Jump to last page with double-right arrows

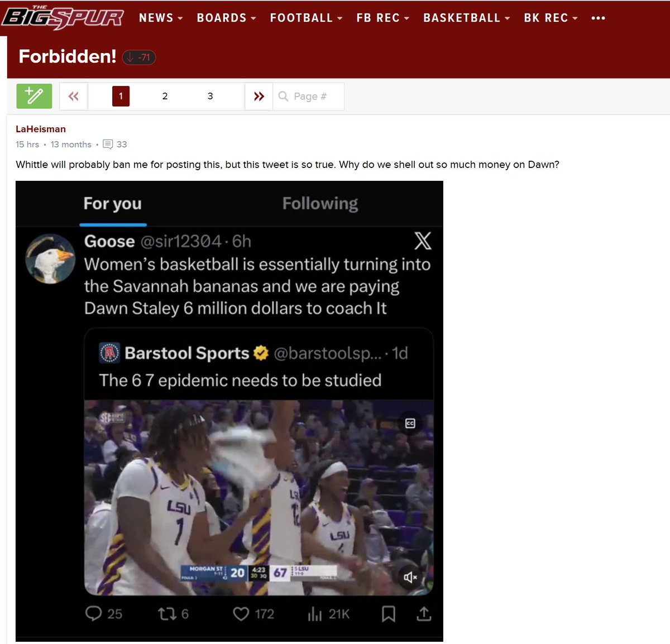pos(259,96)
